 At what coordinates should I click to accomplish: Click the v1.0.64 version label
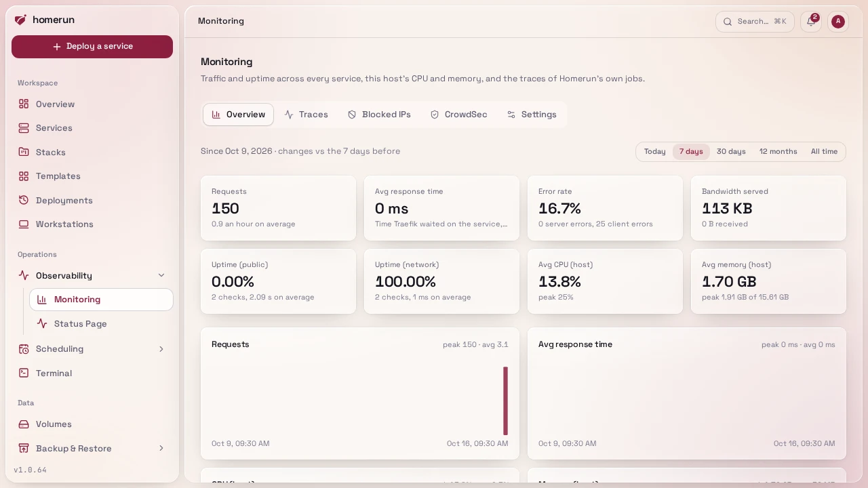coord(30,470)
